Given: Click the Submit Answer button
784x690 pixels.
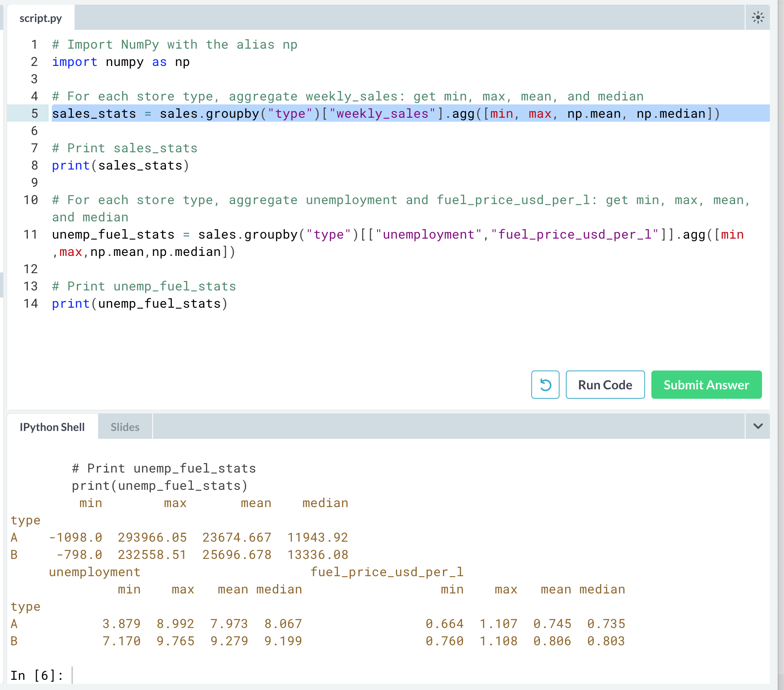Looking at the screenshot, I should (x=706, y=385).
